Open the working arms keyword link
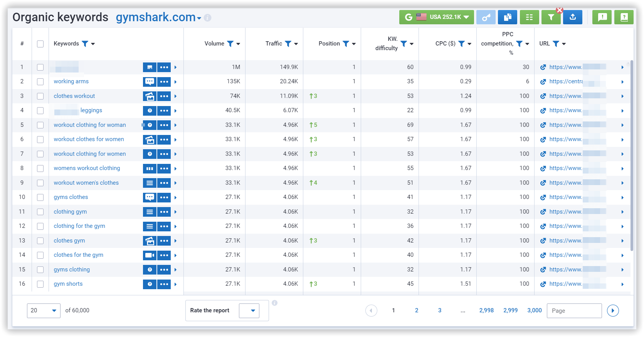644x337 pixels. click(x=71, y=81)
